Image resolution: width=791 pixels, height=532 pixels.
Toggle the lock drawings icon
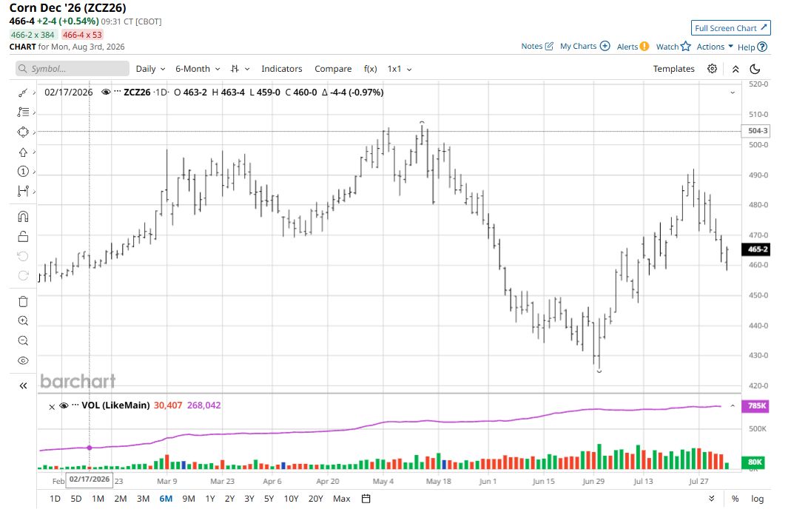pos(23,237)
